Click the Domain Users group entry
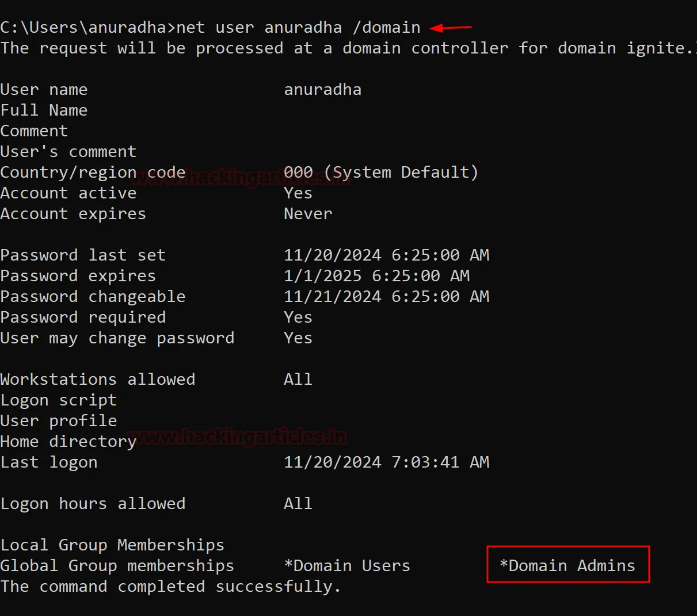The width and height of the screenshot is (697, 616). [x=347, y=565]
